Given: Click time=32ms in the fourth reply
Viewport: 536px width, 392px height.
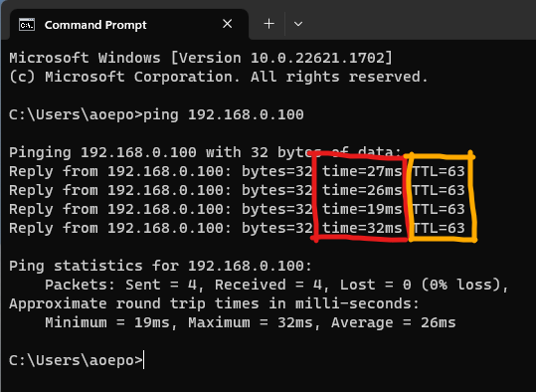Looking at the screenshot, I should coord(362,228).
